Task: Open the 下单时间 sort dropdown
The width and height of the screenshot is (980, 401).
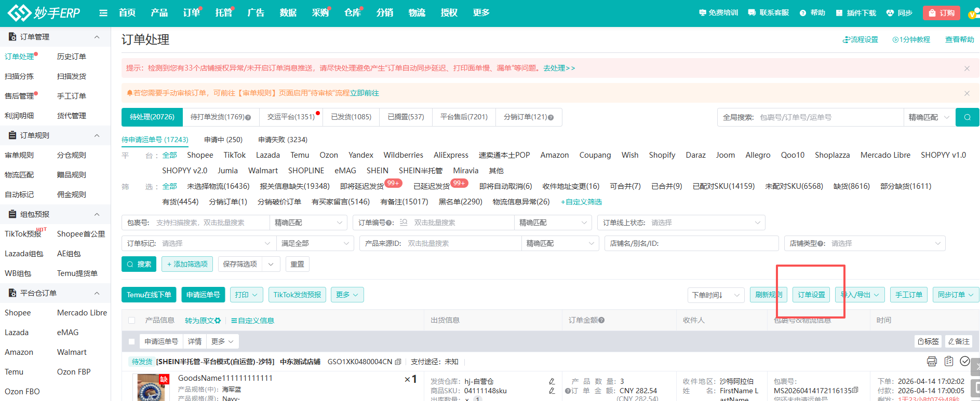Action: pos(716,295)
